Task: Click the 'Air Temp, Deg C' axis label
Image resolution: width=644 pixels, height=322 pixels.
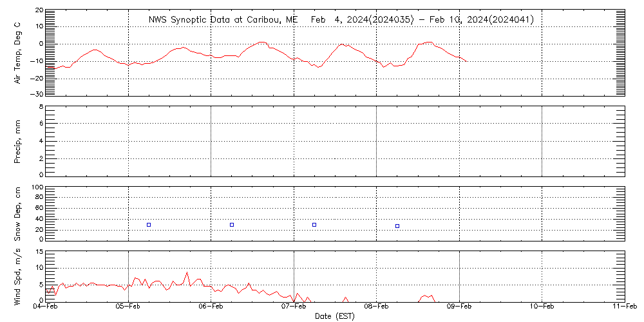Action: point(17,53)
